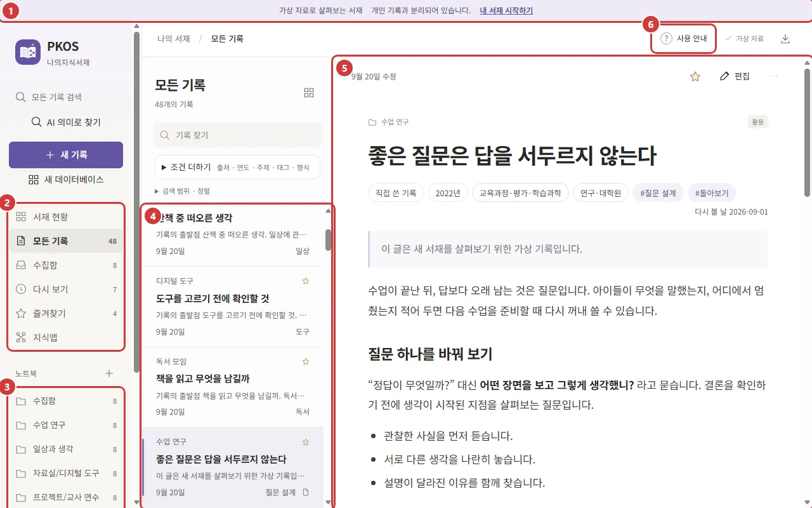Click the #질문 설계 tag
Screen dimensions: 812x508
coord(658,193)
